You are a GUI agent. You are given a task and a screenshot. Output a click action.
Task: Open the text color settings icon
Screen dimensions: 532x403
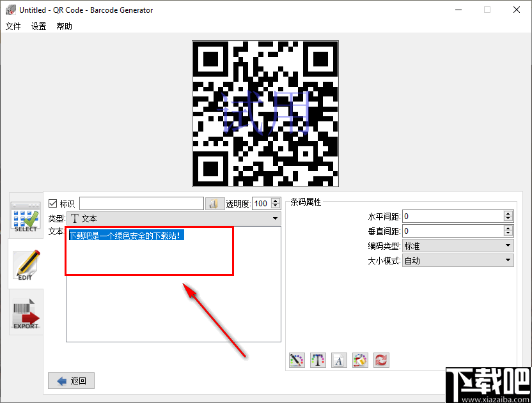coord(318,360)
